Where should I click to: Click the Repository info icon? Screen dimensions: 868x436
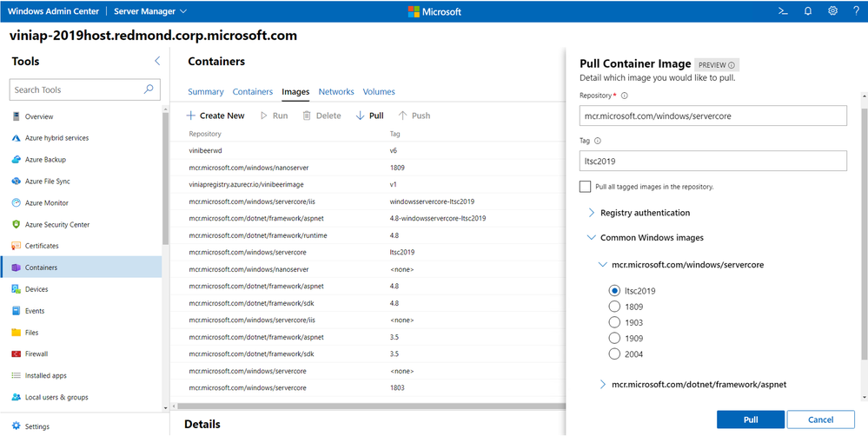[x=625, y=96]
